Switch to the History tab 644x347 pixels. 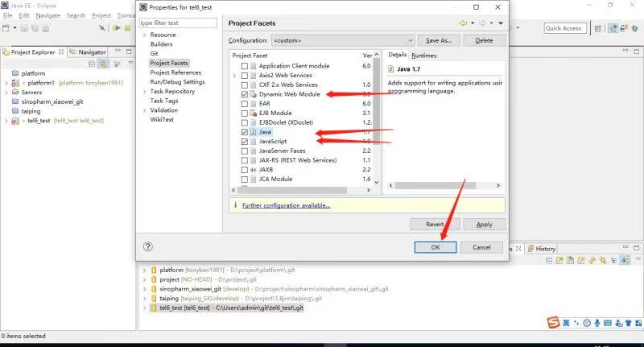[542, 249]
